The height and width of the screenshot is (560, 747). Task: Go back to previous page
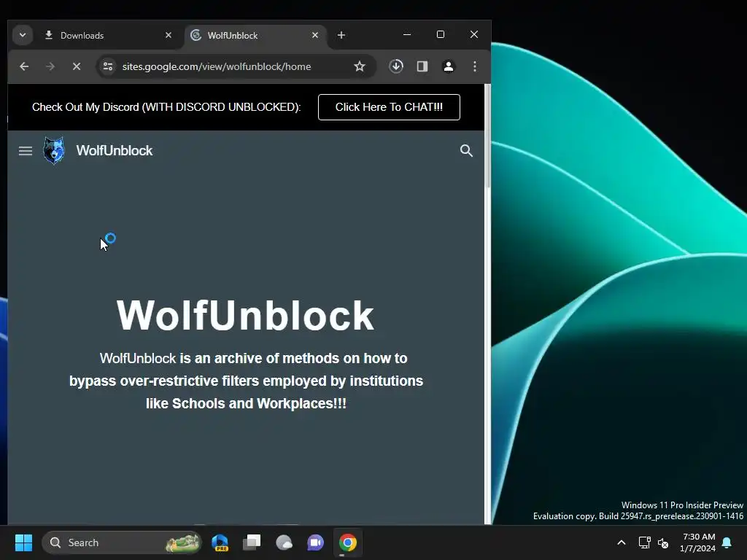24,66
